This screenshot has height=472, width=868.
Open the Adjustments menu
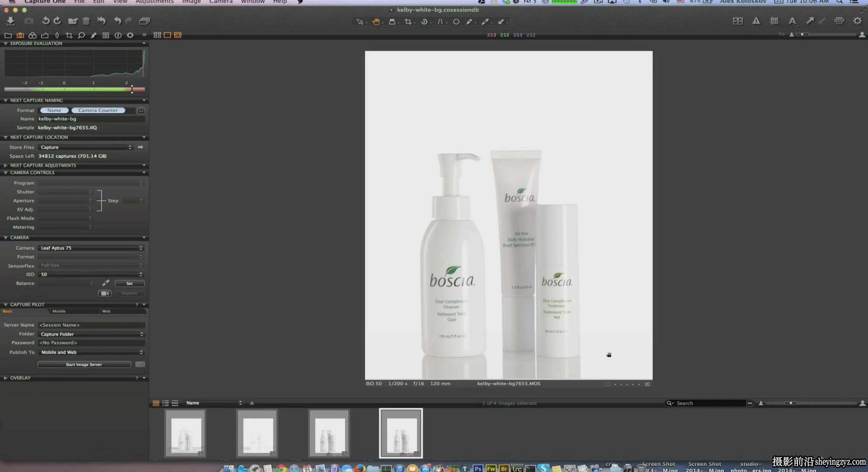(x=154, y=2)
